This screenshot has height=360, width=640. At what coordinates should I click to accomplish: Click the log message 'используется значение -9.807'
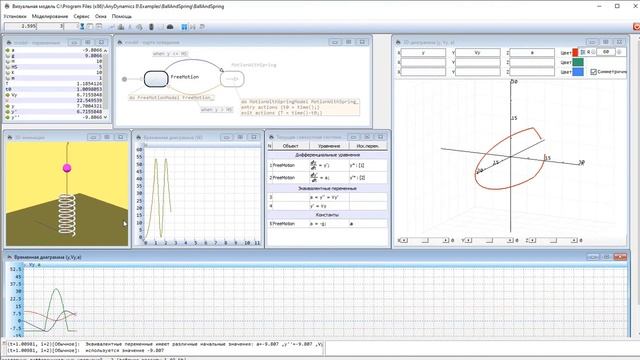click(x=125, y=350)
